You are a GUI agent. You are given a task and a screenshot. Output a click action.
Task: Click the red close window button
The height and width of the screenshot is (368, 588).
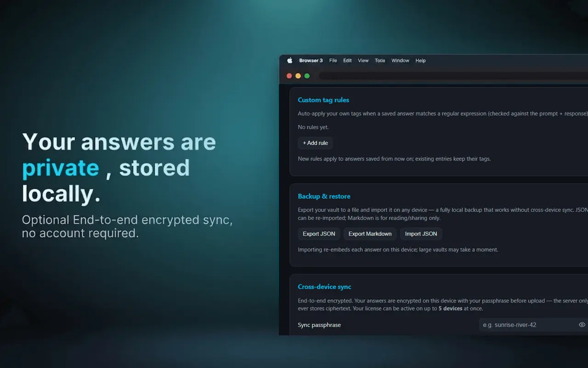pos(289,76)
